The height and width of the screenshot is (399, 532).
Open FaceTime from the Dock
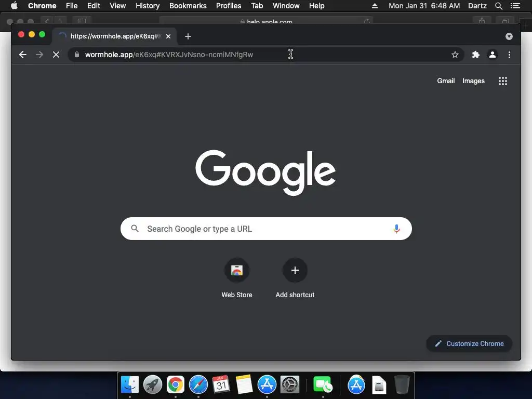322,385
